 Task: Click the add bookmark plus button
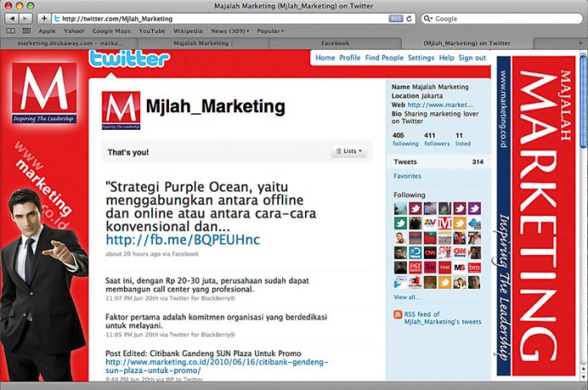pyautogui.click(x=44, y=18)
